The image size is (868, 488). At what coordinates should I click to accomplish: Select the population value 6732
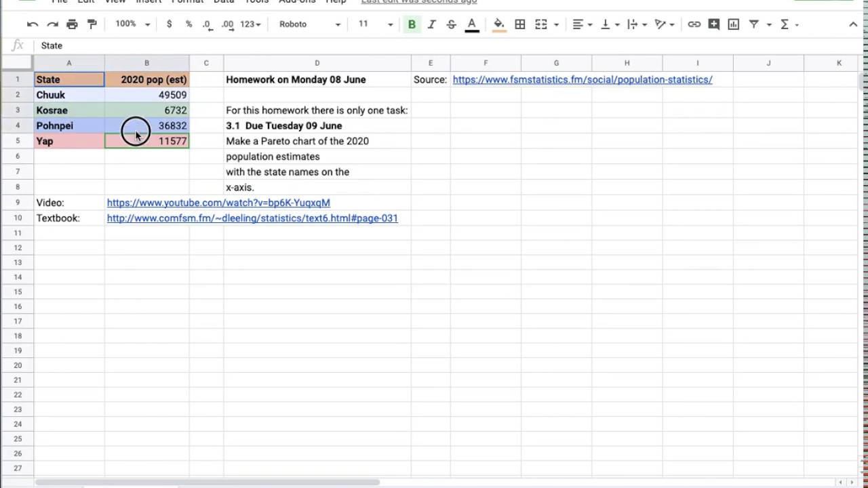tap(147, 110)
